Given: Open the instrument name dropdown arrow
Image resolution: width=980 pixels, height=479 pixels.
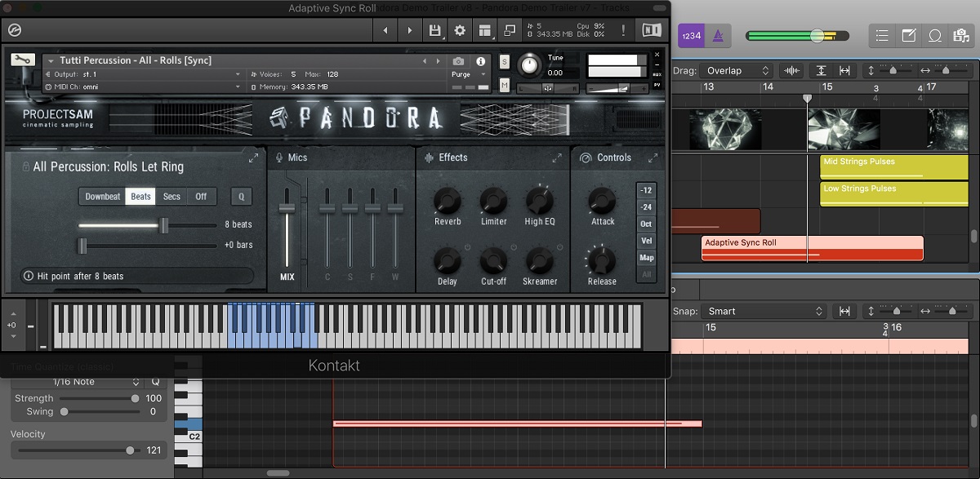Looking at the screenshot, I should (50, 60).
